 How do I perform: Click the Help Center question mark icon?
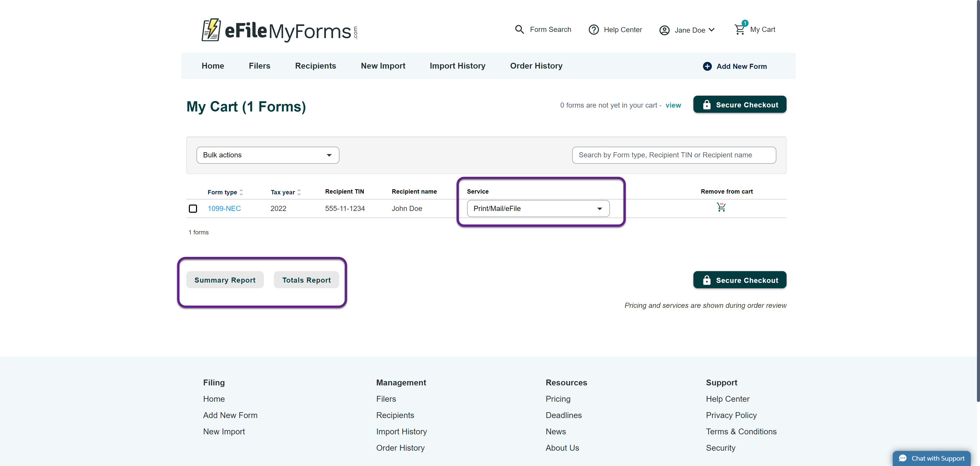coord(593,30)
